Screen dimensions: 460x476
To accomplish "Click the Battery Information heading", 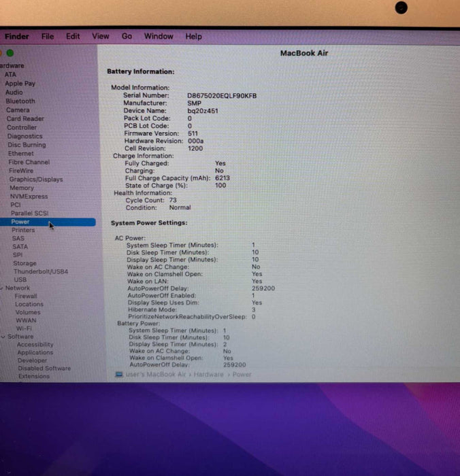I will tap(141, 71).
